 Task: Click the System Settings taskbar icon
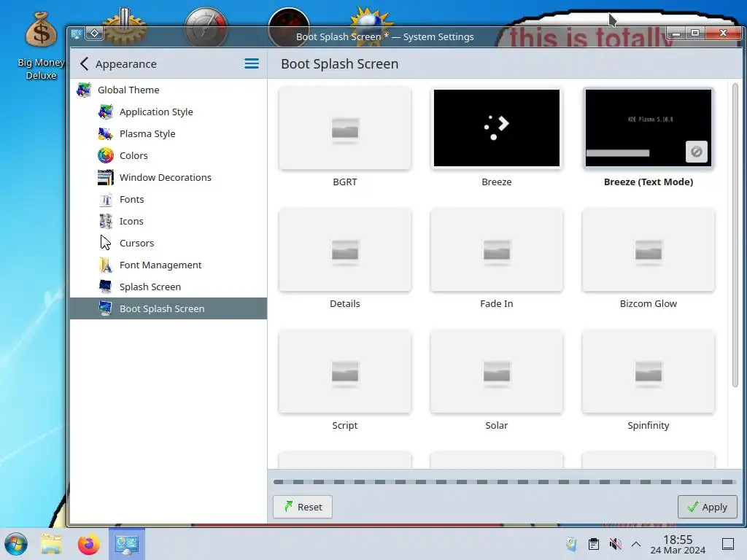127,544
